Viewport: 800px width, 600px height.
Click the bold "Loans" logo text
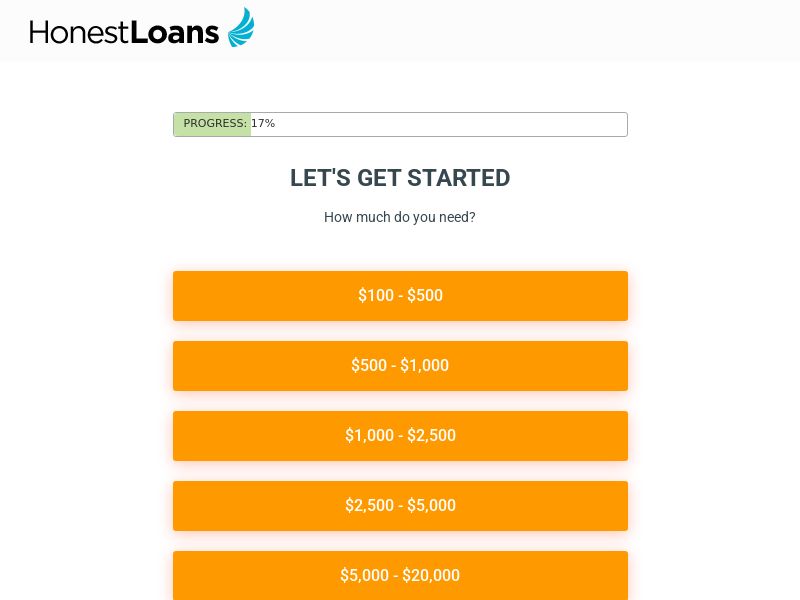[x=175, y=32]
